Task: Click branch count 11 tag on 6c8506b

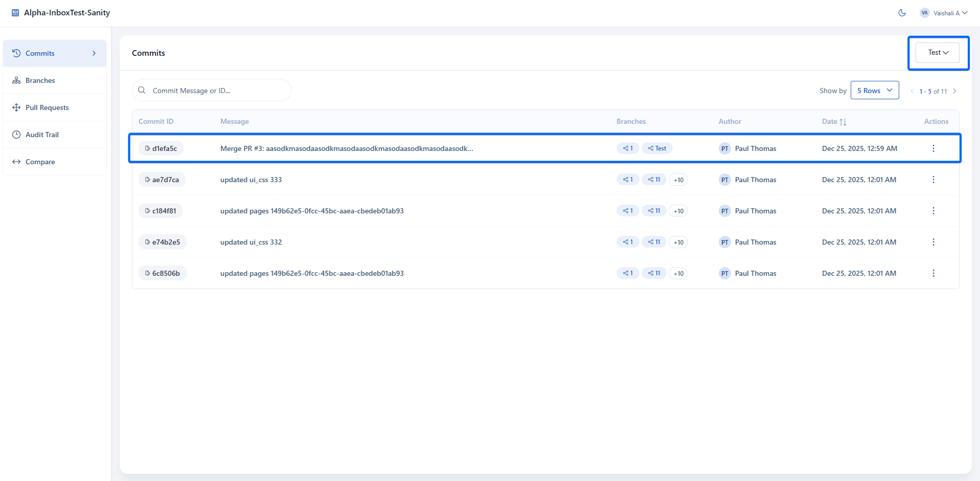Action: pyautogui.click(x=654, y=273)
